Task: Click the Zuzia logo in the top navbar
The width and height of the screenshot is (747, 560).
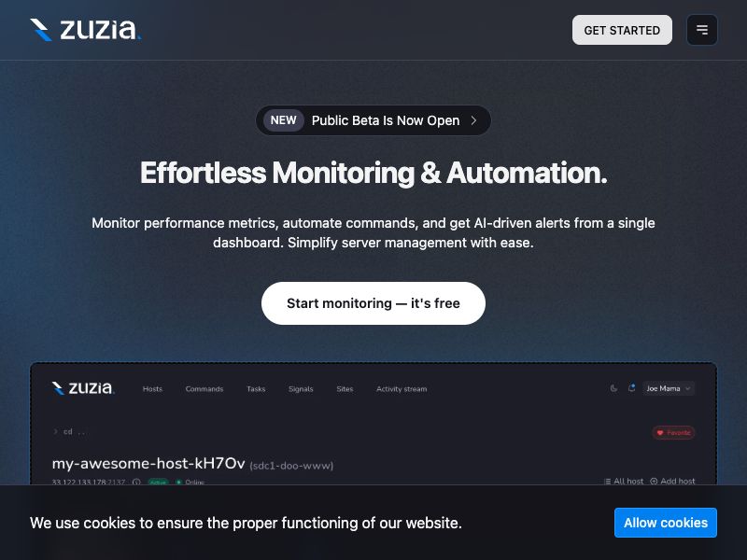Action: 86,29
